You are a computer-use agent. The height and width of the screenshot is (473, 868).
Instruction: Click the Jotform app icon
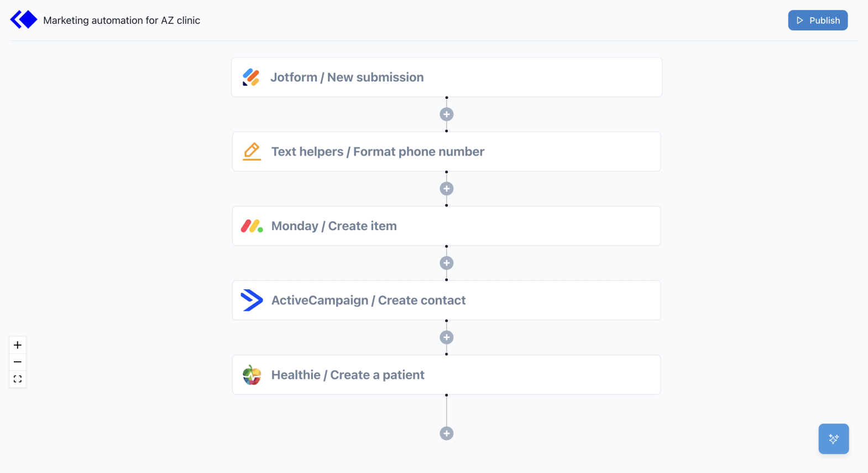(252, 77)
